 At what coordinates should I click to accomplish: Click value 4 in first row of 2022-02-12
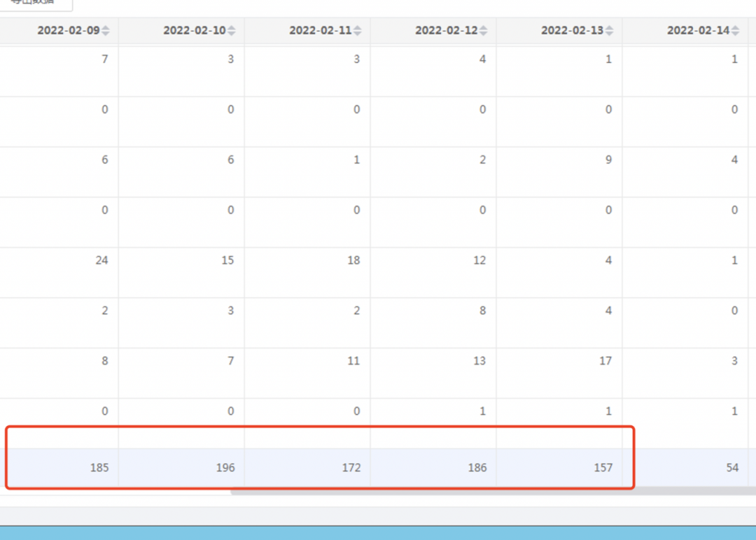[x=482, y=59]
